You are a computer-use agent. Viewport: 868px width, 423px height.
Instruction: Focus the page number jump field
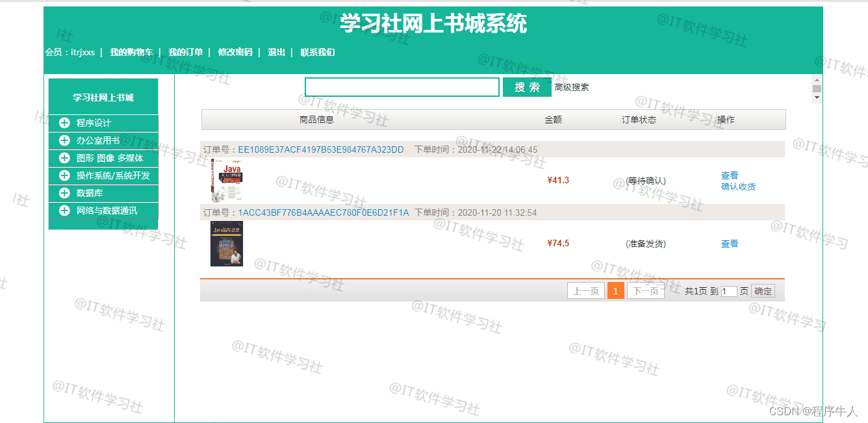click(729, 291)
